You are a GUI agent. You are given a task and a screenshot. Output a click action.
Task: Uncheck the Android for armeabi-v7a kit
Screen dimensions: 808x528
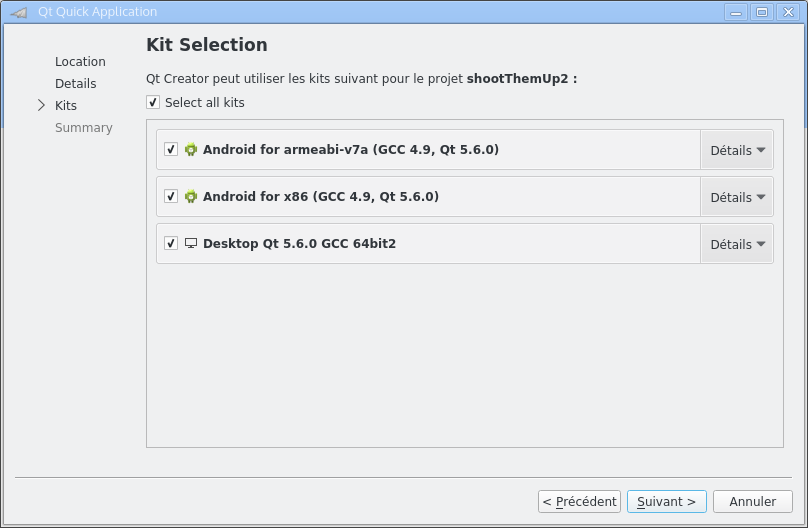click(171, 149)
